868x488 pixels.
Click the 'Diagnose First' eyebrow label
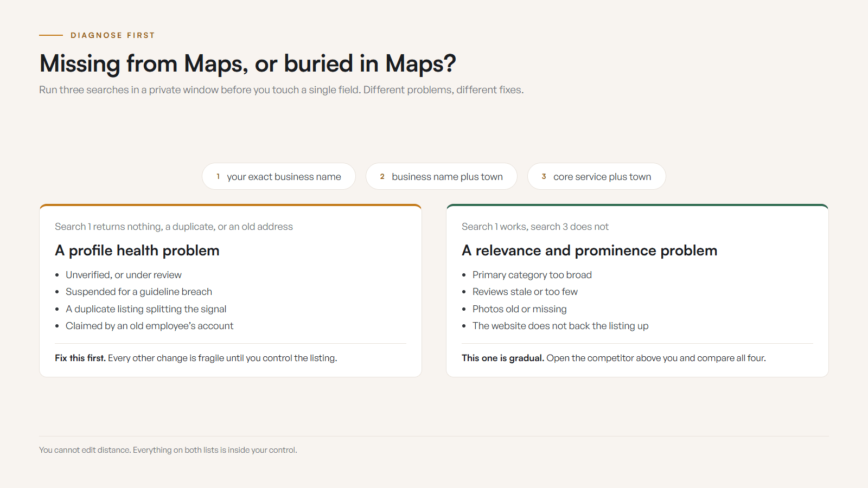[113, 35]
